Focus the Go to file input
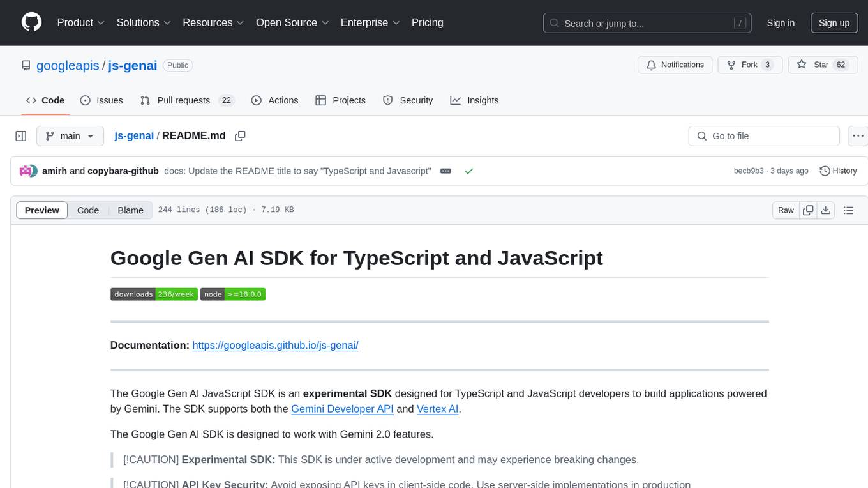 click(x=764, y=136)
